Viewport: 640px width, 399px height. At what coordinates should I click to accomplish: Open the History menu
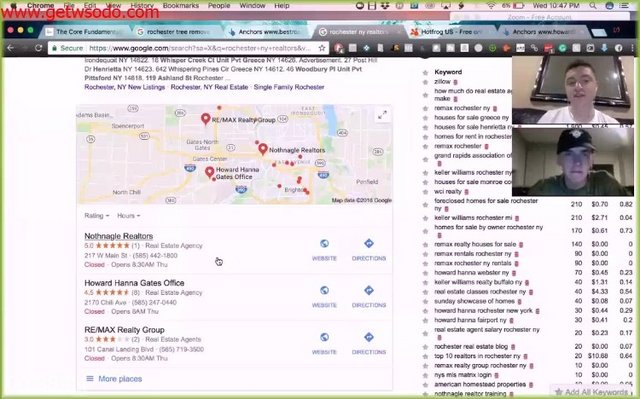pos(142,5)
